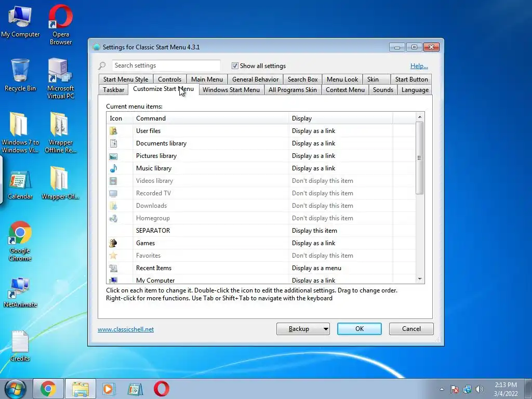Click the Windows Start orb
The image size is (532, 399).
pos(15,389)
